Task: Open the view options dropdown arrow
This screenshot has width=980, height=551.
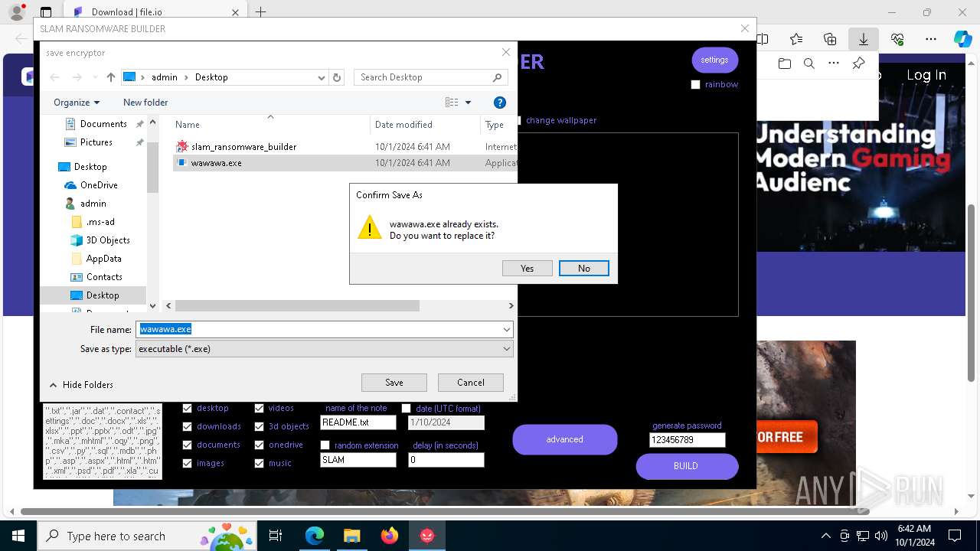Action: click(469, 103)
